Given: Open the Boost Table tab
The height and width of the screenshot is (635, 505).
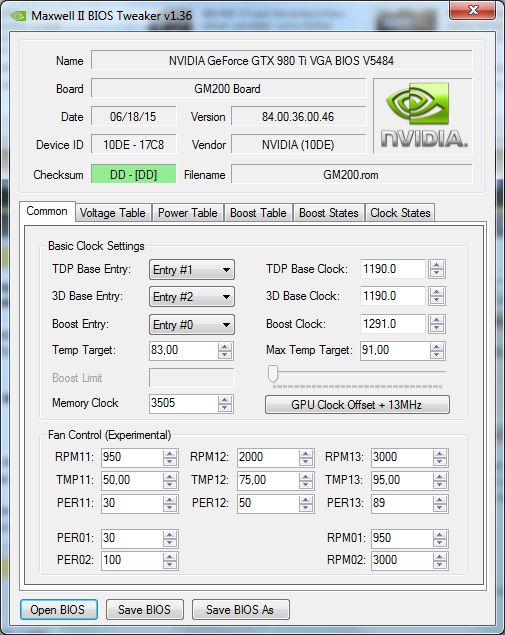Looking at the screenshot, I should click(x=258, y=213).
